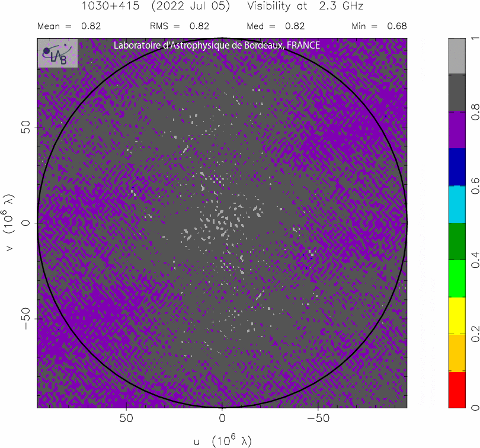
Task: Pick the purple colorbar segment
Action: (457, 130)
